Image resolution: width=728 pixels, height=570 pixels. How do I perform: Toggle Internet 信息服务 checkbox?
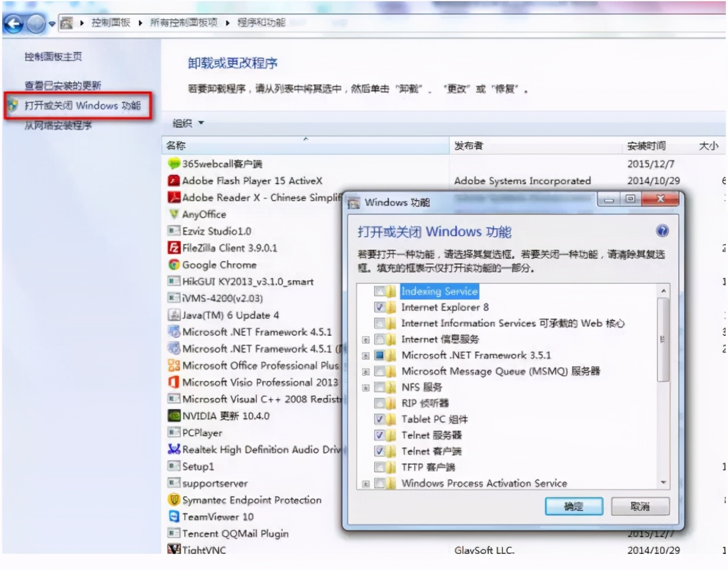pos(380,340)
